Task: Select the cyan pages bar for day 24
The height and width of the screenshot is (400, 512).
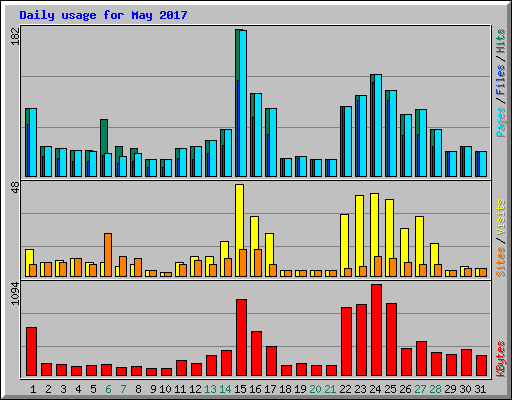Action: point(378,126)
